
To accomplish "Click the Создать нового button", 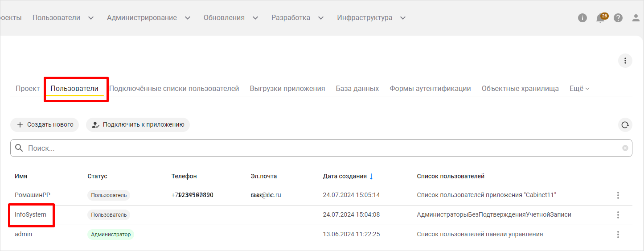I will (x=45, y=125).
